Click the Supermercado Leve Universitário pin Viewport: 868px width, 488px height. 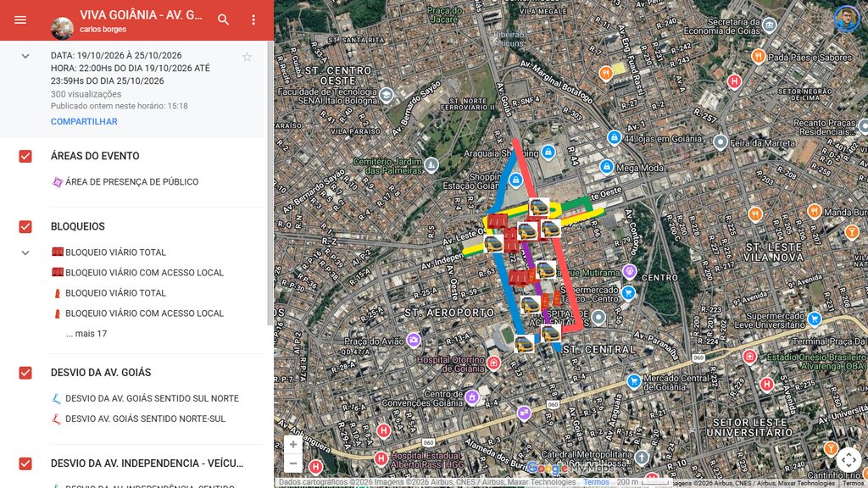(814, 319)
